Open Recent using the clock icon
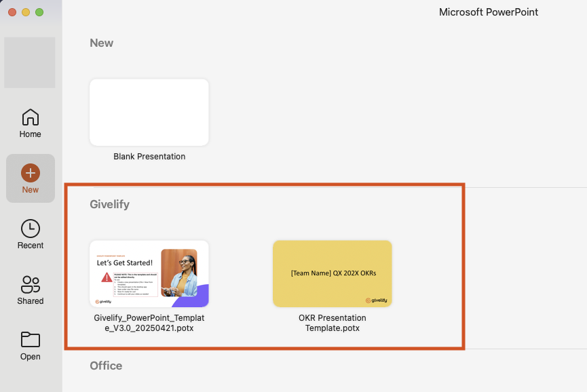Screen dimensions: 587x392 coord(31,229)
